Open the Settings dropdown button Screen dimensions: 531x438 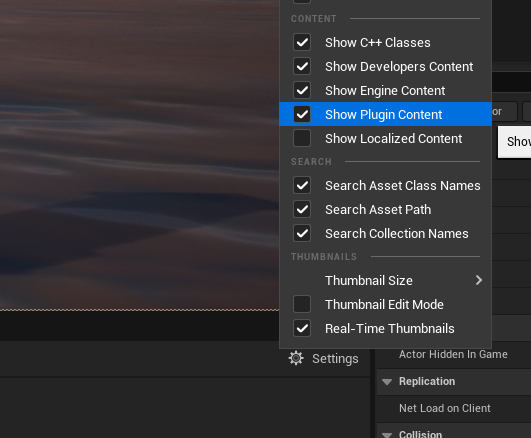point(323,358)
